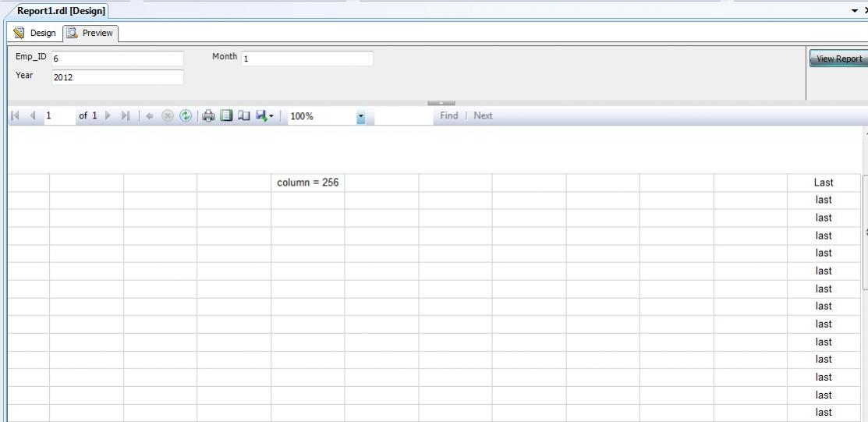Click the Next search result link
The image size is (868, 422).
click(x=483, y=115)
